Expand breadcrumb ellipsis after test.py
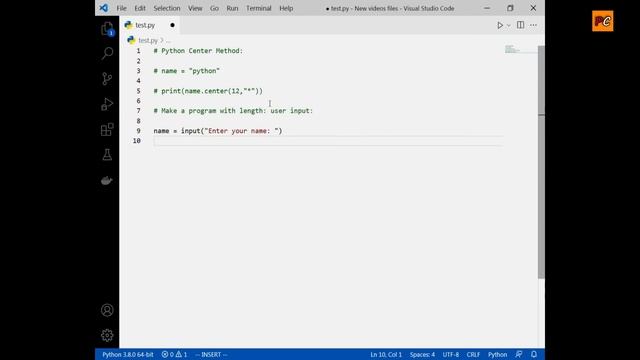This screenshot has width=640, height=360. (168, 40)
